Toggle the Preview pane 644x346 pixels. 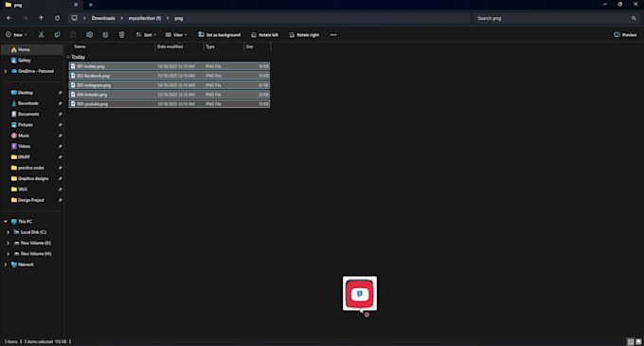(x=625, y=35)
